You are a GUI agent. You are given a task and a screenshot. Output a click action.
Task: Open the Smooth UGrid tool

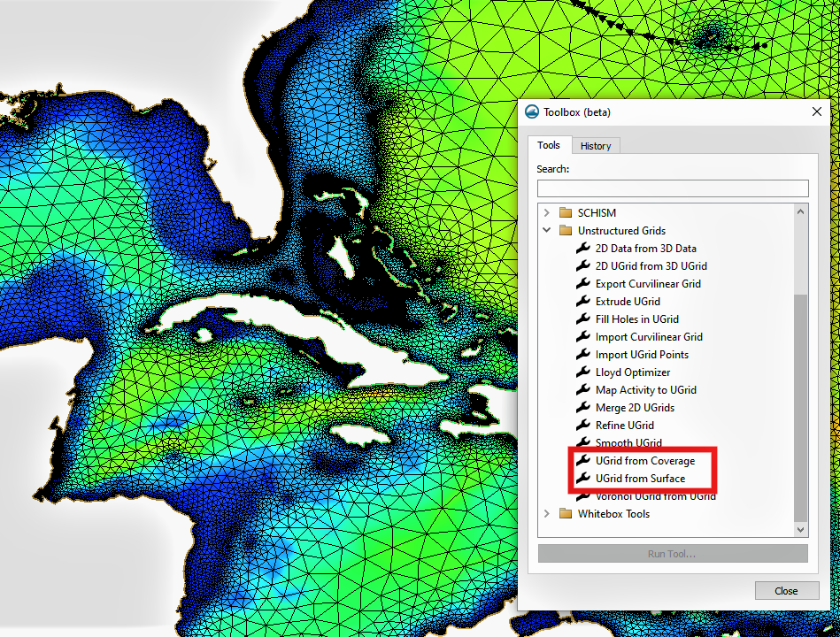(x=629, y=442)
